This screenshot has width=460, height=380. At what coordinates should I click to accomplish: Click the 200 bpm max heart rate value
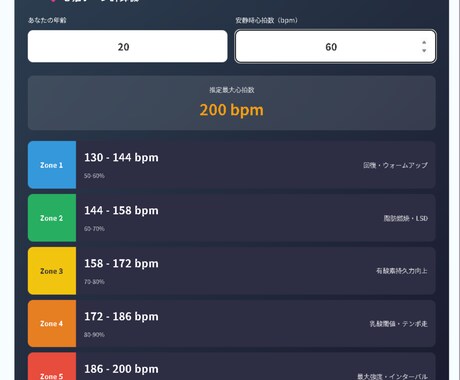click(232, 110)
